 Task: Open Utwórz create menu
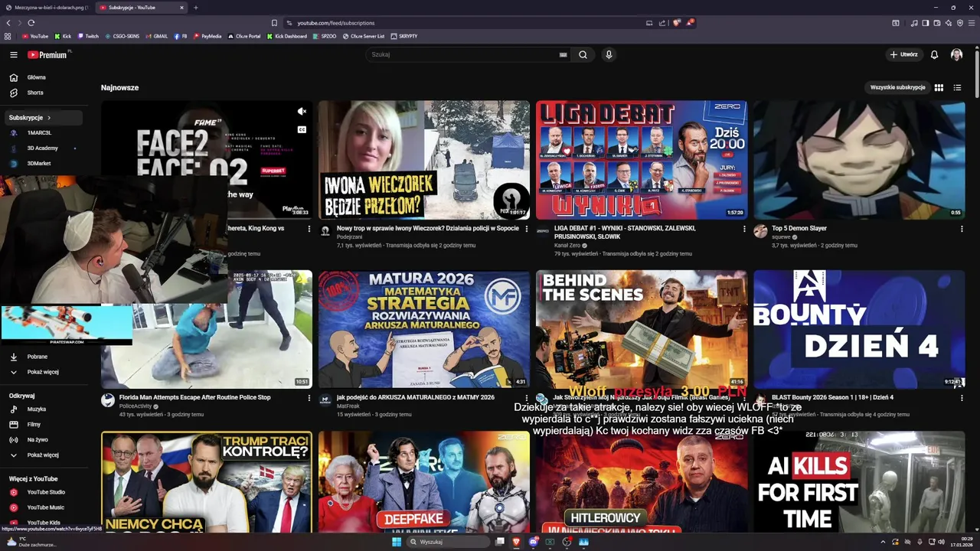[x=903, y=54]
